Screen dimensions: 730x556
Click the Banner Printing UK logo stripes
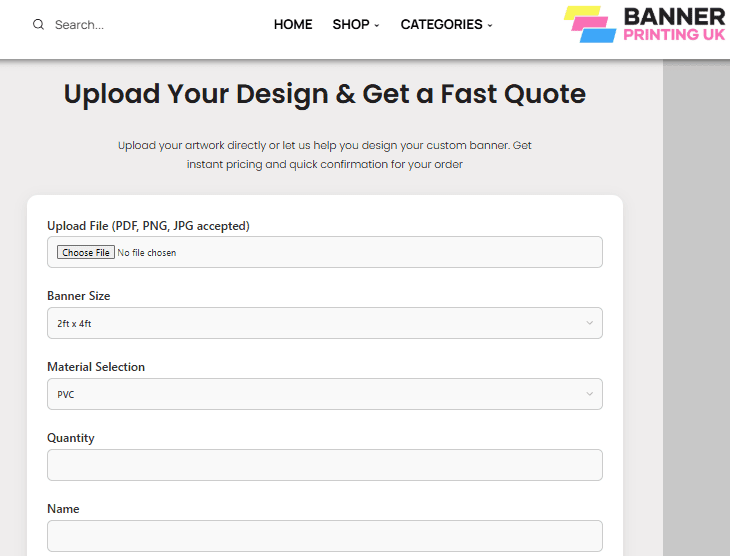click(x=590, y=25)
